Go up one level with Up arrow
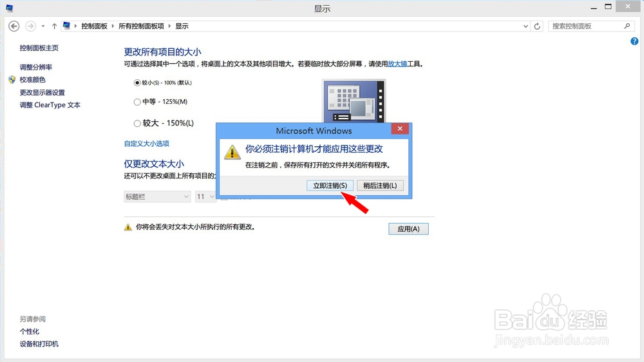The width and height of the screenshot is (644, 362). (x=54, y=26)
